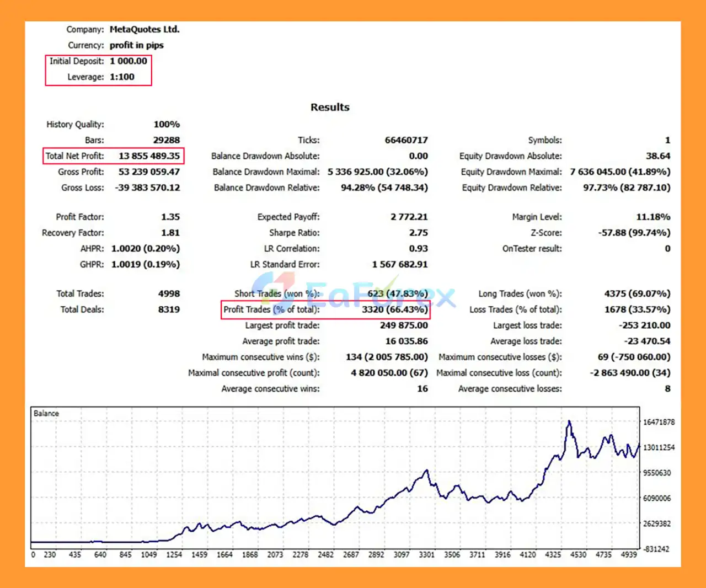
Task: Click the Sharpe Ratio value 2.75
Action: [418, 233]
